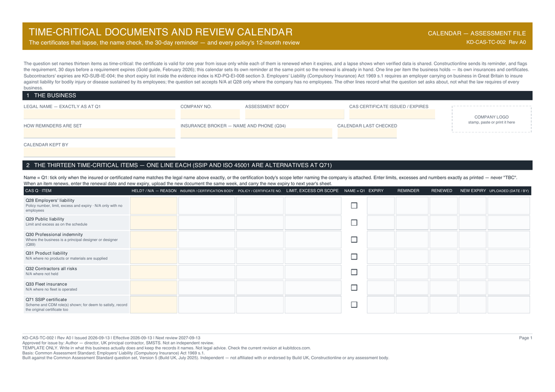Click the 'Q31 Product liability' row label
The height and width of the screenshot is (392, 555).
pyautogui.click(x=47, y=253)
